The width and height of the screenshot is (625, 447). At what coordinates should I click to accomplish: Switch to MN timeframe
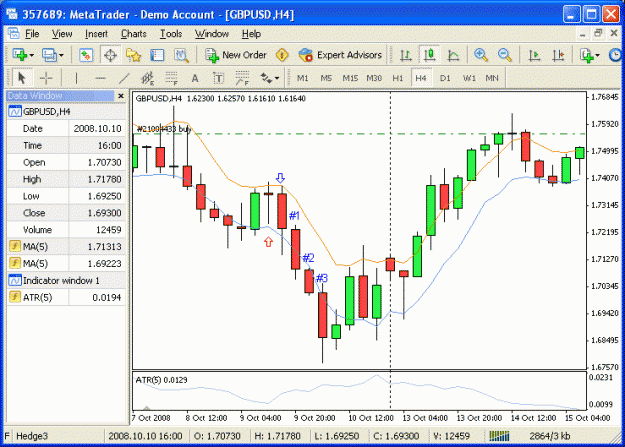pos(492,78)
